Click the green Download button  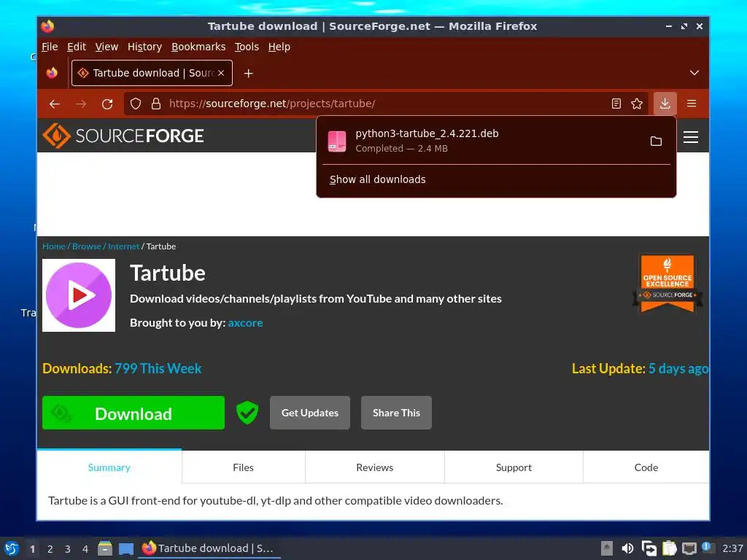tap(133, 413)
